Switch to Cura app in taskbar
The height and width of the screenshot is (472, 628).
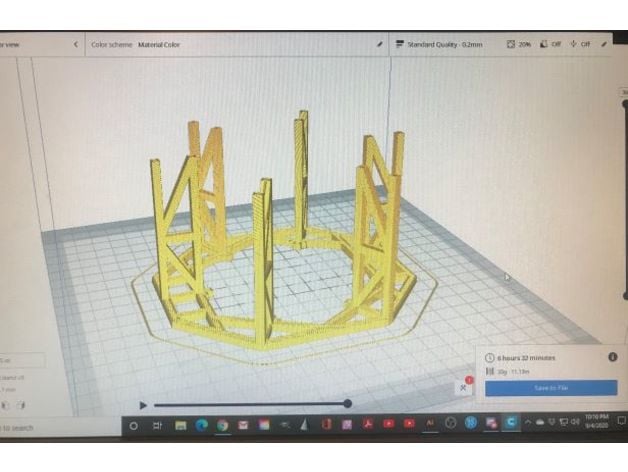coord(511,422)
